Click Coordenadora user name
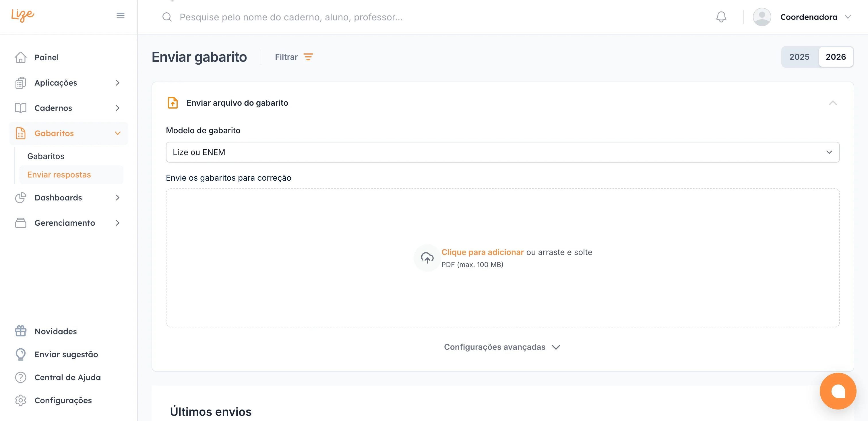The height and width of the screenshot is (421, 868). (808, 17)
